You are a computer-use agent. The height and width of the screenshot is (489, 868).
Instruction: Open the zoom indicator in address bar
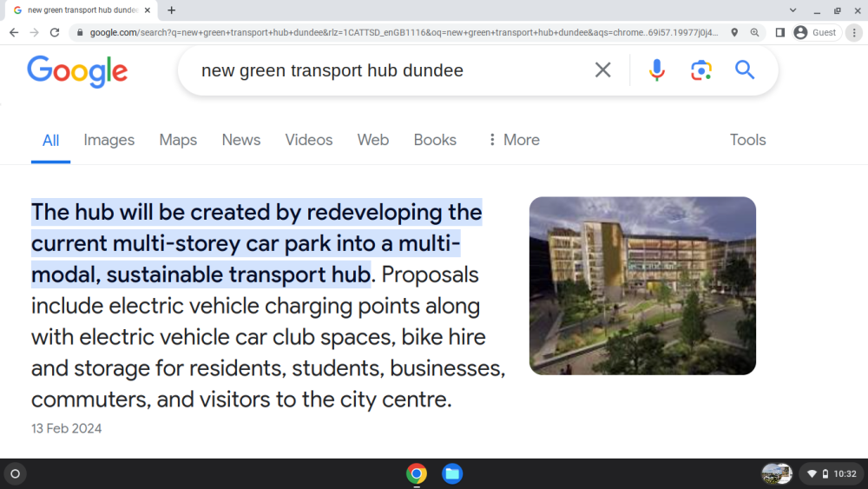click(x=754, y=33)
